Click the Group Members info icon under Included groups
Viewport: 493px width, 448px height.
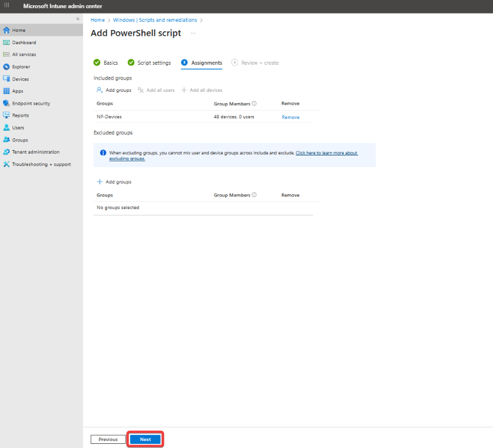254,104
